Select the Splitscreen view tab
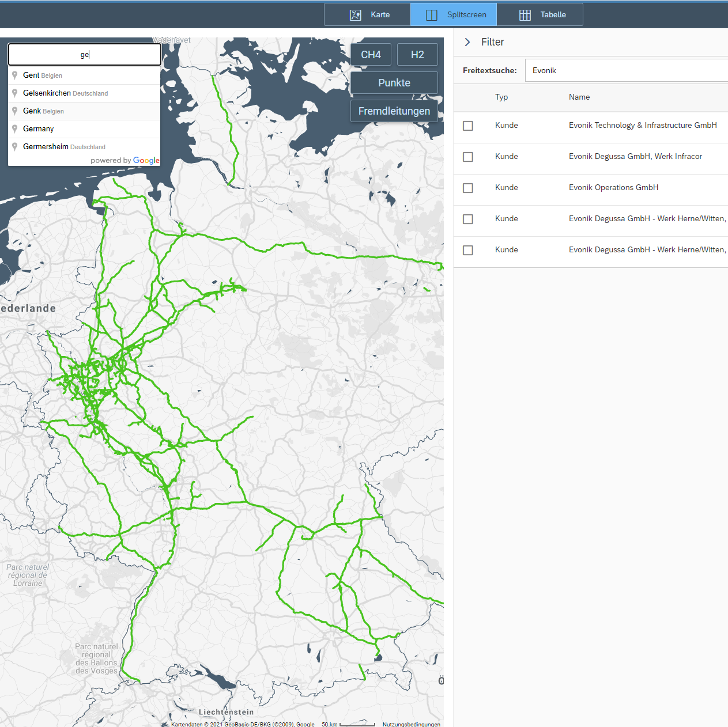Screen dimensions: 728x727 (454, 14)
